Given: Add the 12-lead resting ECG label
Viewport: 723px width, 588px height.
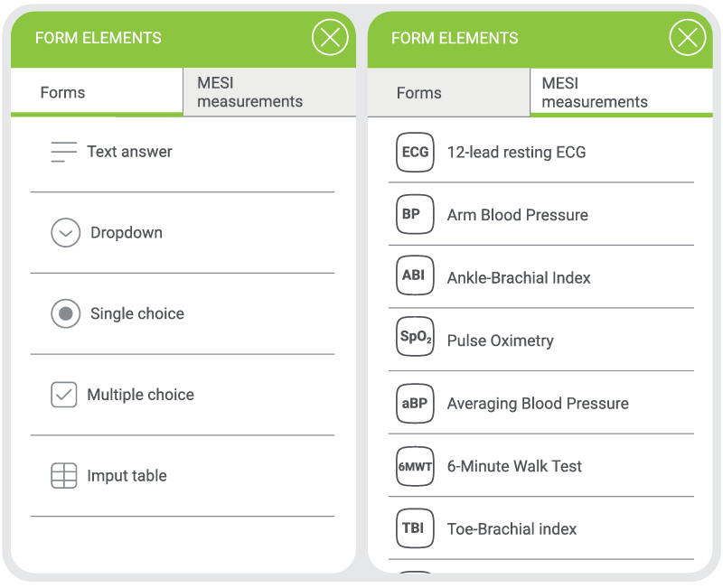Looking at the screenshot, I should coord(516,152).
